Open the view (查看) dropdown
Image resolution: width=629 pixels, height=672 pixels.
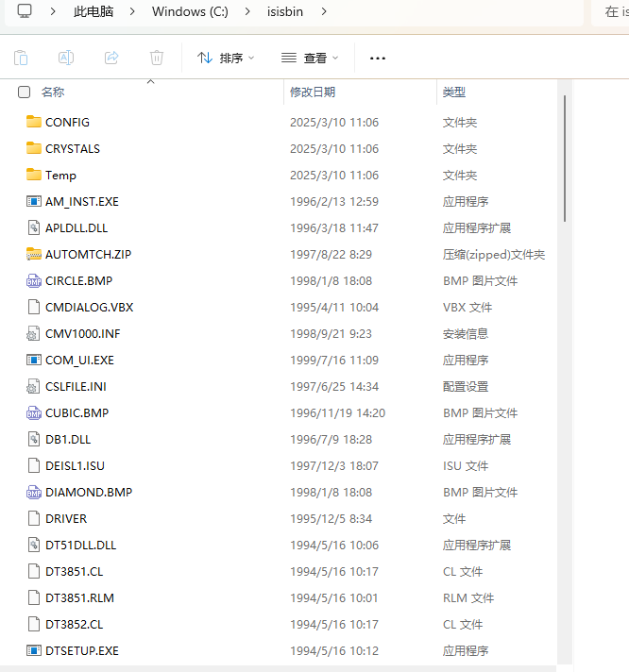(x=310, y=58)
